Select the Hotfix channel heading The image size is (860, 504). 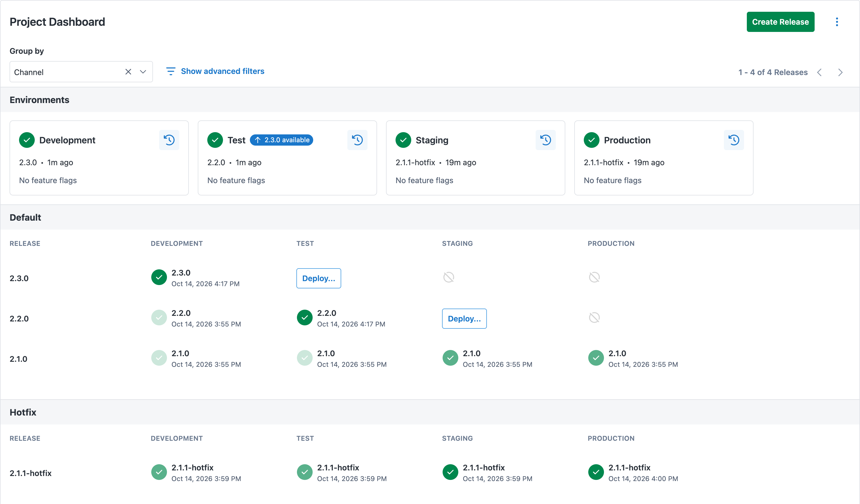pyautogui.click(x=23, y=412)
